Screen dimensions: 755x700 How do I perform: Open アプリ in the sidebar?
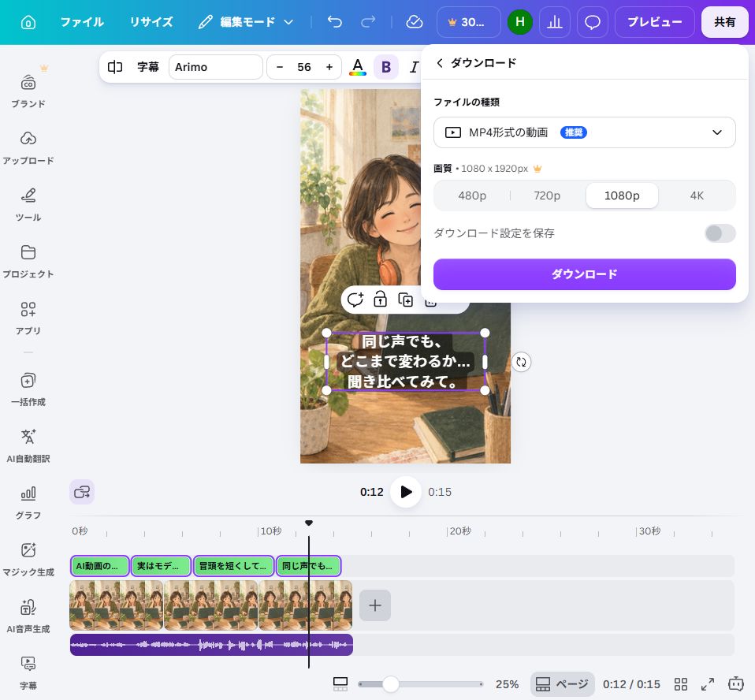[28, 318]
